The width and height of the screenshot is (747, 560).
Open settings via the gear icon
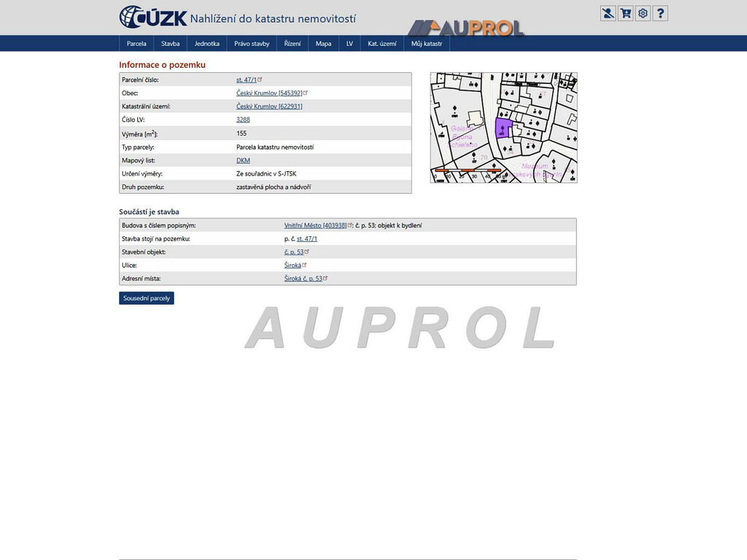point(643,13)
